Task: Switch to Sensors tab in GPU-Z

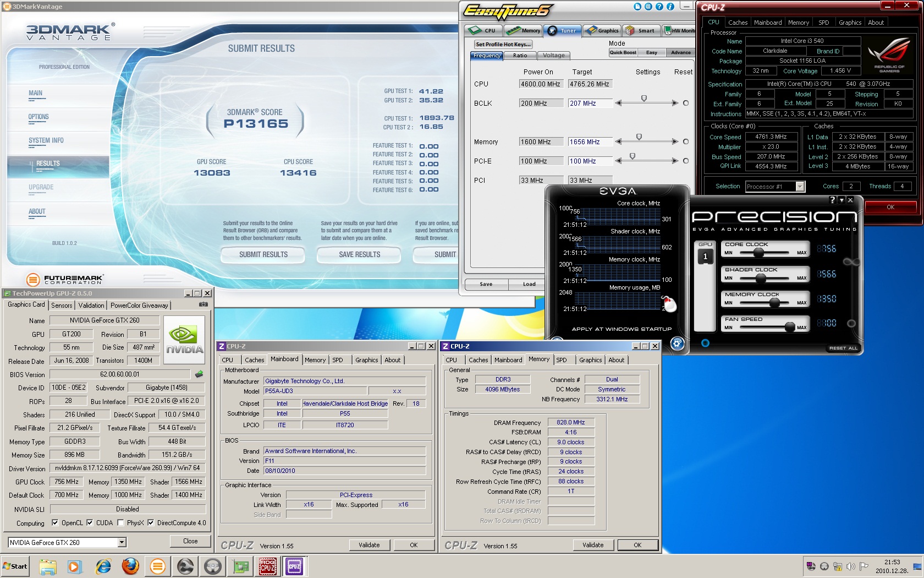Action: pyautogui.click(x=62, y=305)
